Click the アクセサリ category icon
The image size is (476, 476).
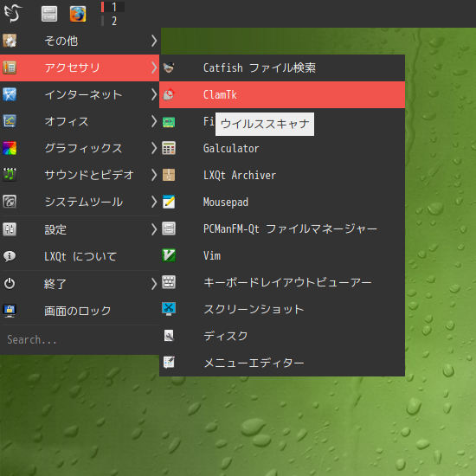tap(10, 68)
